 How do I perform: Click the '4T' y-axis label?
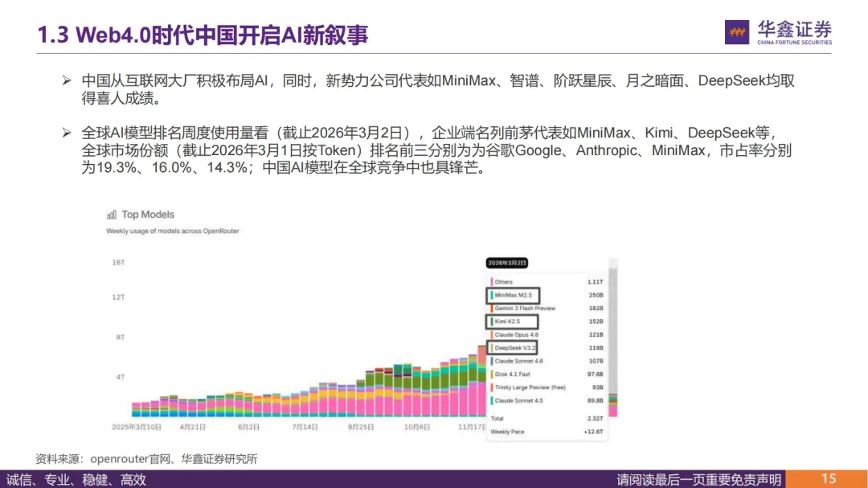coord(120,377)
